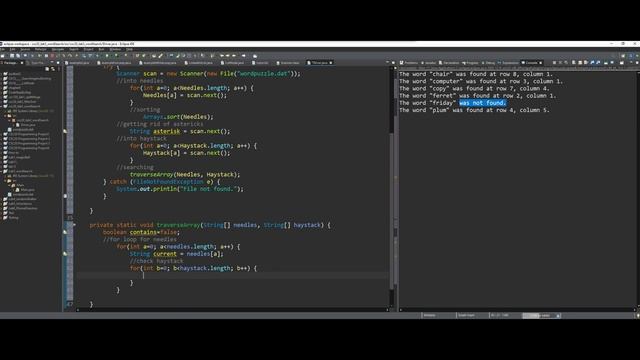
Task: Click the 'Arrays.sort(Needles);' code line
Action: (x=178, y=117)
